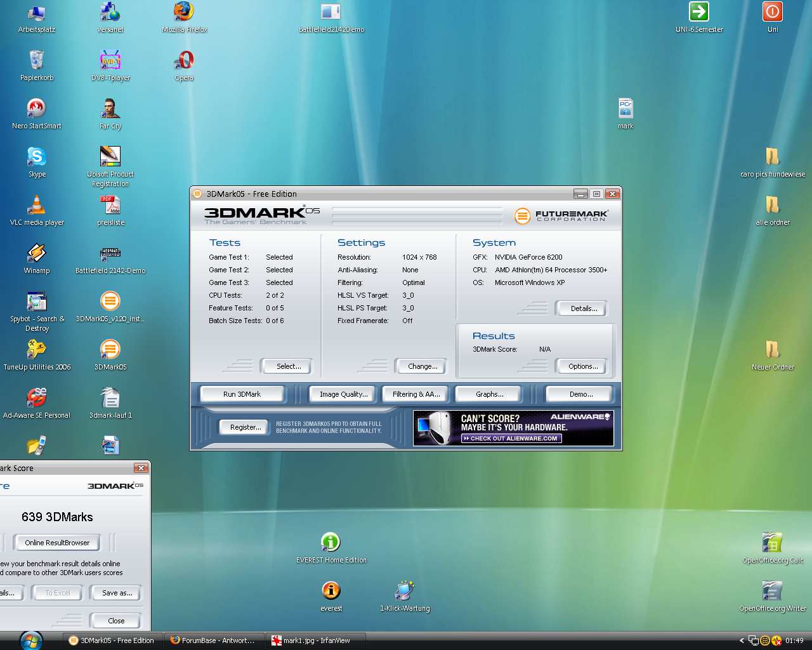Open the DVB-Tplayer shortcut
812x650 pixels.
point(110,66)
